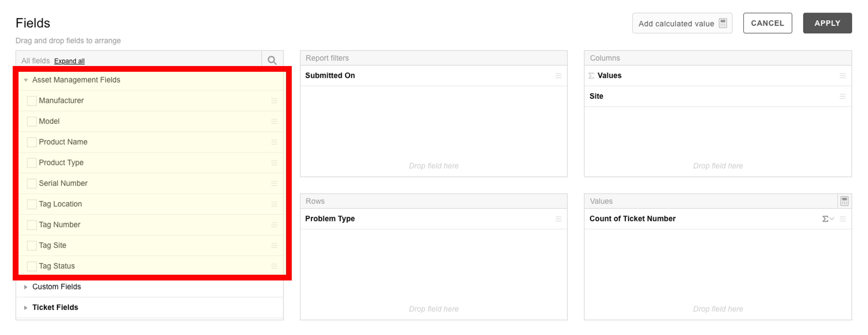Click drag handle of Problem Type row

click(558, 219)
